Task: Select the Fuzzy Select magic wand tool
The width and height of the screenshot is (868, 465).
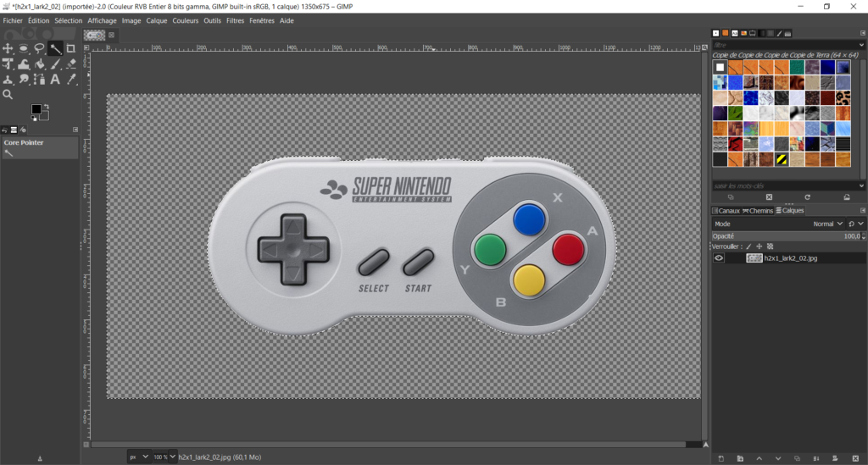Action: pos(55,48)
